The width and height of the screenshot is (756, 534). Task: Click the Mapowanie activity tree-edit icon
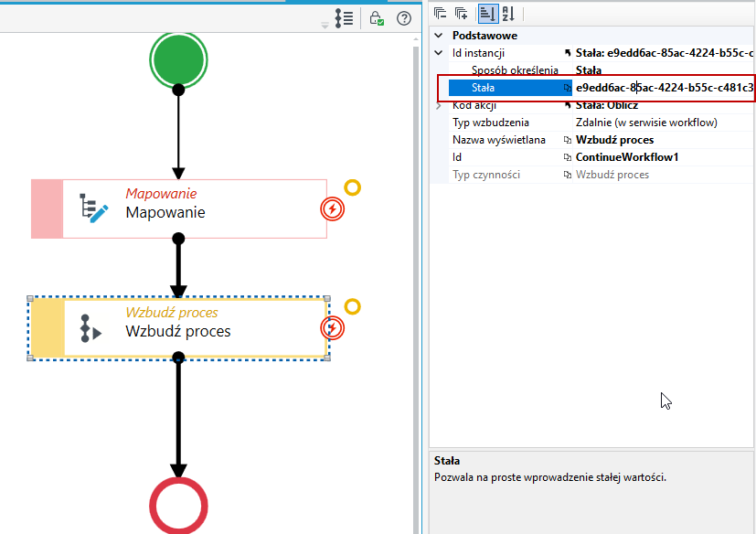93,208
